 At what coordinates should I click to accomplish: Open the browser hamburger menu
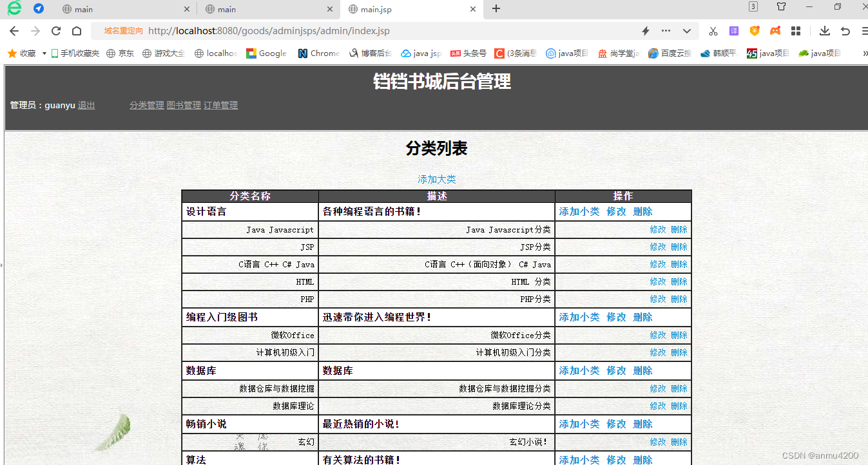[863, 30]
